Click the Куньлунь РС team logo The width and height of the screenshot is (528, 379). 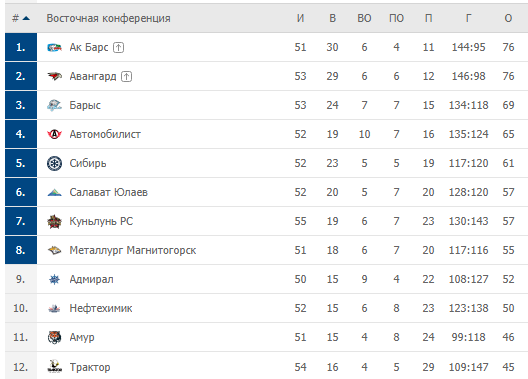coord(54,221)
